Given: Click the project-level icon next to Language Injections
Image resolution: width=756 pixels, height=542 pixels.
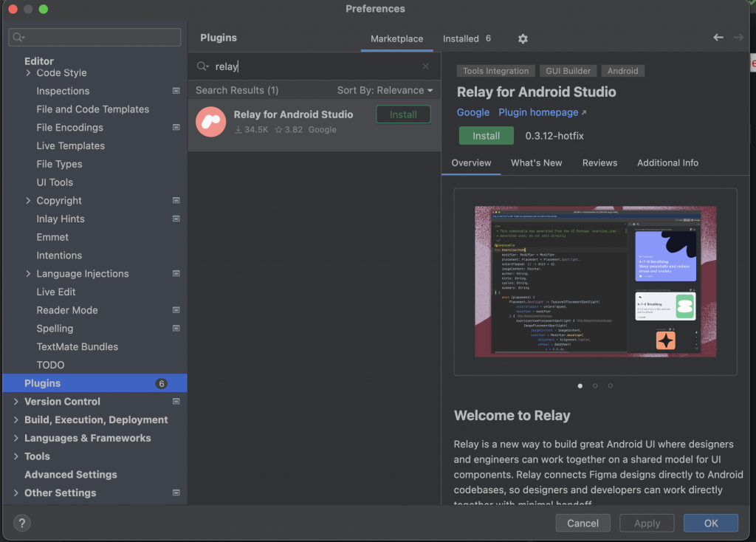Looking at the screenshot, I should tap(176, 273).
